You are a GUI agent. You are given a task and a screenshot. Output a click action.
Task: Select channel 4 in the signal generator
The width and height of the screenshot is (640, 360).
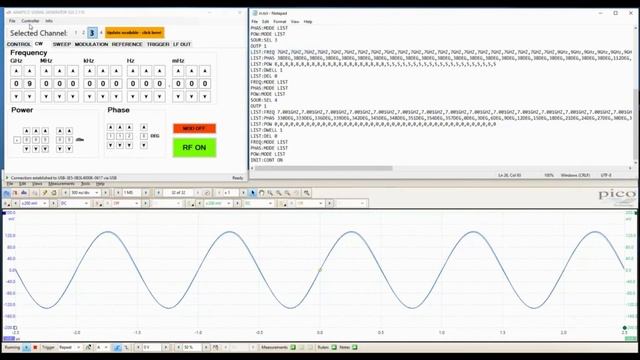coord(101,33)
